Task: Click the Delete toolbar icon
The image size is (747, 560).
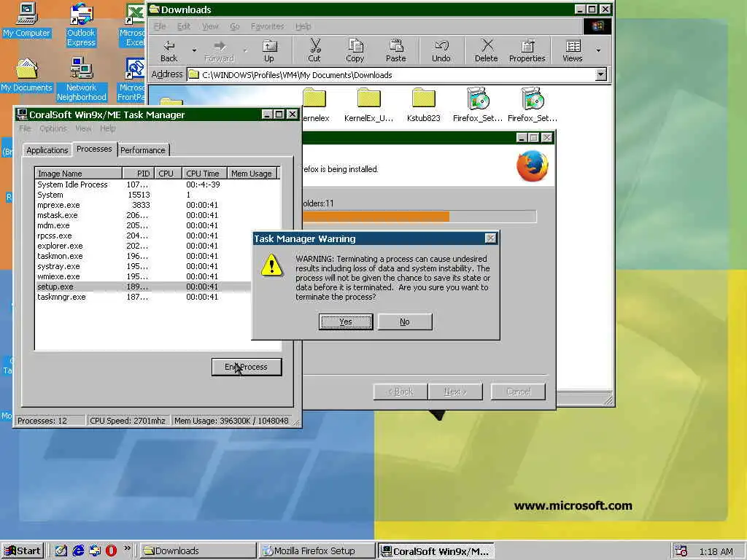Action: coord(486,50)
